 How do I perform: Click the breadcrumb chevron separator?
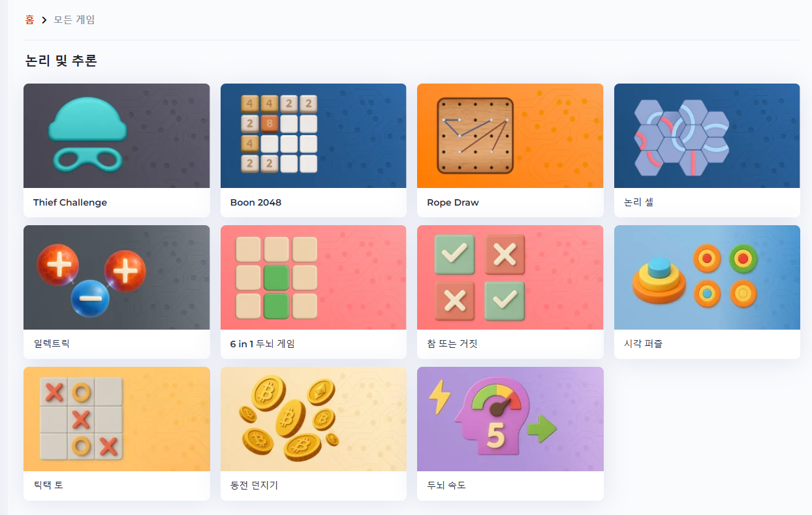[44, 20]
